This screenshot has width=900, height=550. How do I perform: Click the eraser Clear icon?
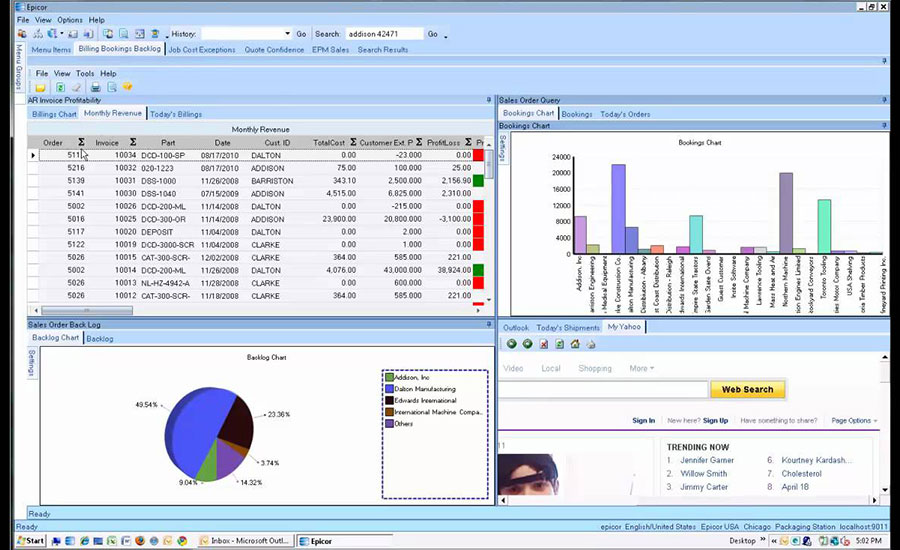point(76,87)
